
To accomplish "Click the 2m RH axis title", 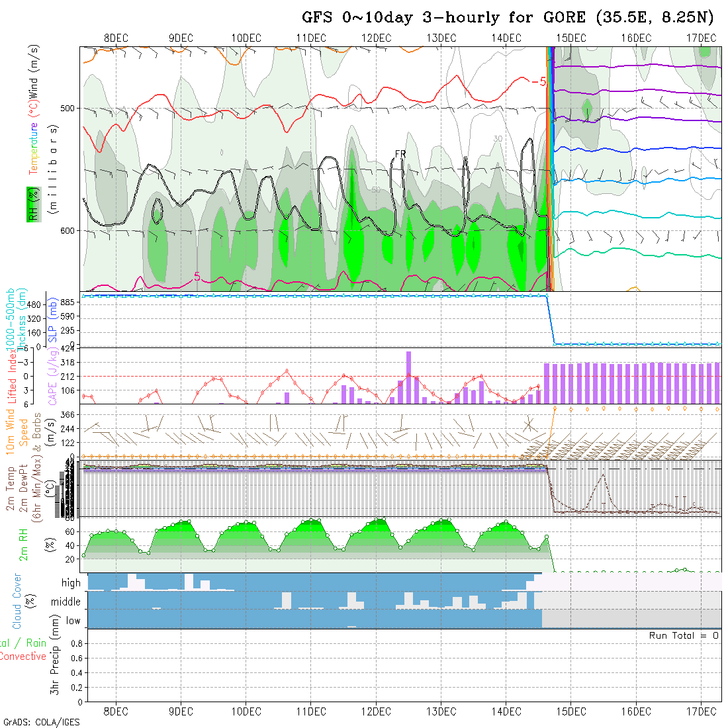I will tap(23, 544).
